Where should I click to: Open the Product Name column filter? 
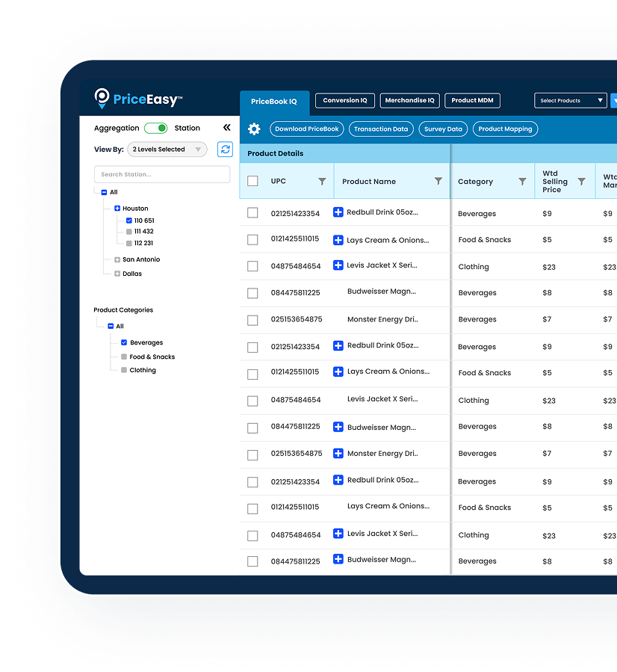pyautogui.click(x=438, y=182)
